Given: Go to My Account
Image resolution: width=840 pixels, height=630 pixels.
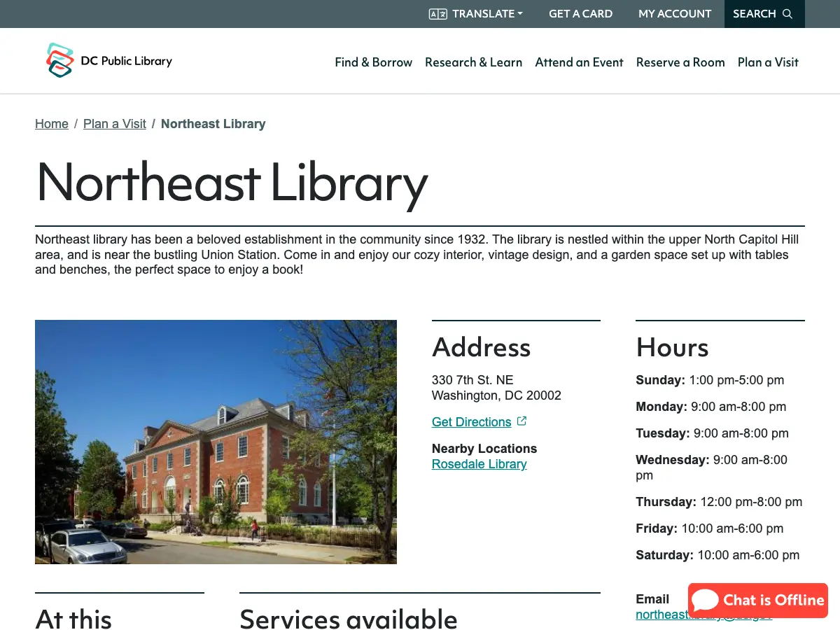Looking at the screenshot, I should [x=675, y=14].
